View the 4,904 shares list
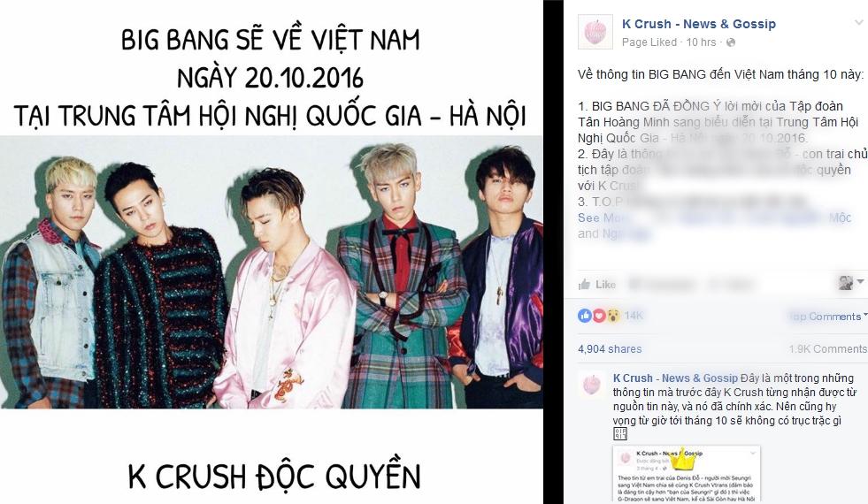The image size is (868, 504). (x=610, y=349)
